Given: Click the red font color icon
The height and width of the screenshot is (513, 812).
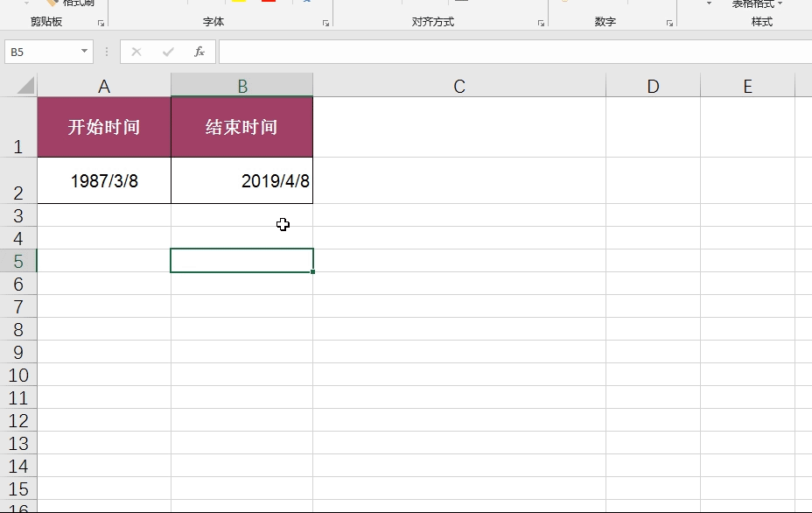Looking at the screenshot, I should [268, 4].
